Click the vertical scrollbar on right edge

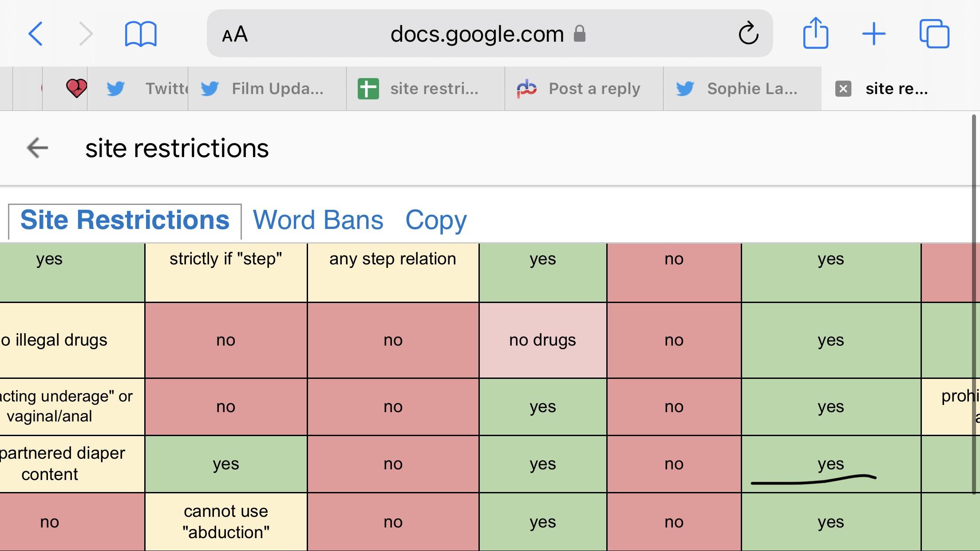coord(973,304)
